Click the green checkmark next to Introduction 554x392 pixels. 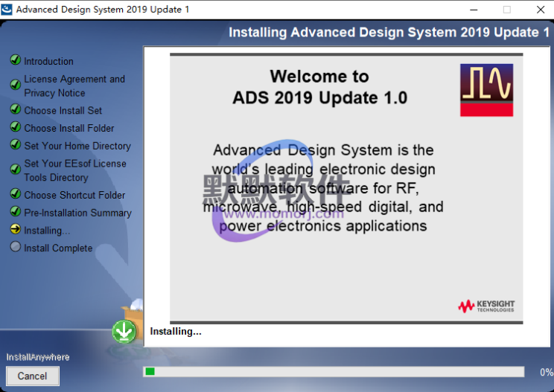point(15,61)
